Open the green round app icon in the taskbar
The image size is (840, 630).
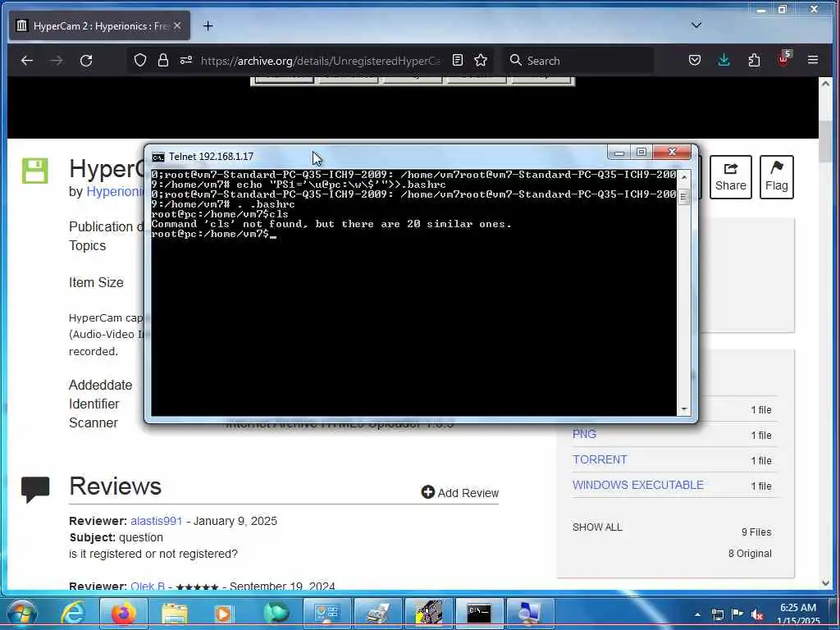pos(276,614)
